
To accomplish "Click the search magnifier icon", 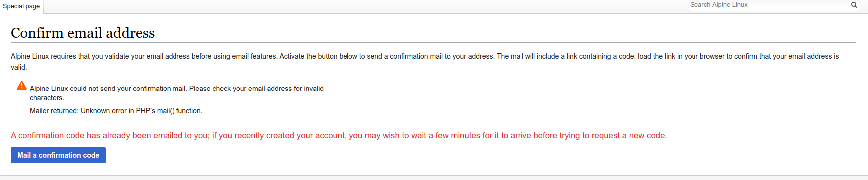I will pos(854,5).
